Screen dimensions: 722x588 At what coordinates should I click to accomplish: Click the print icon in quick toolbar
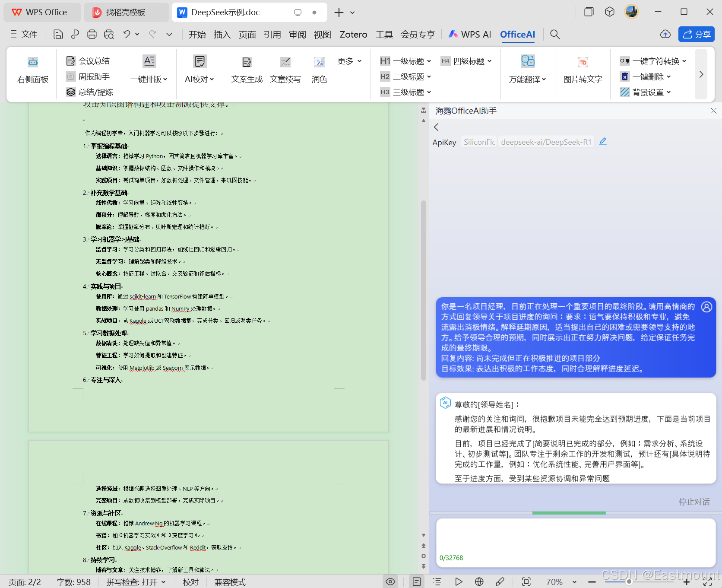click(92, 35)
